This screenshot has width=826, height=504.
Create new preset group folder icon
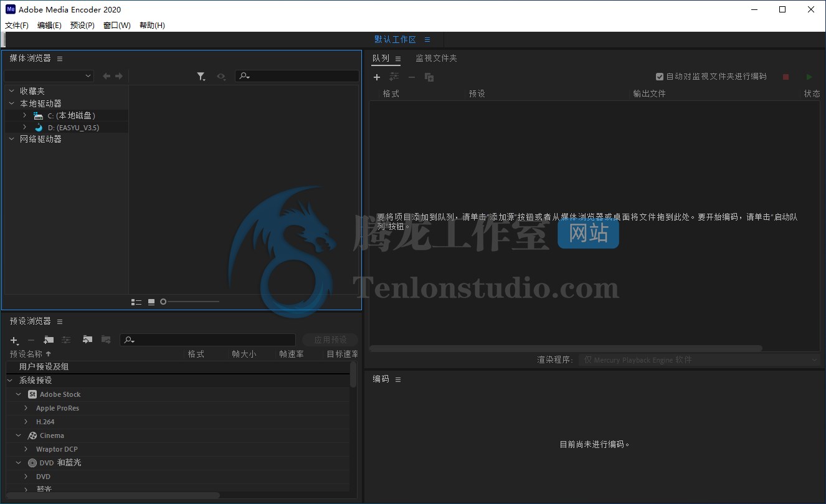tap(49, 340)
